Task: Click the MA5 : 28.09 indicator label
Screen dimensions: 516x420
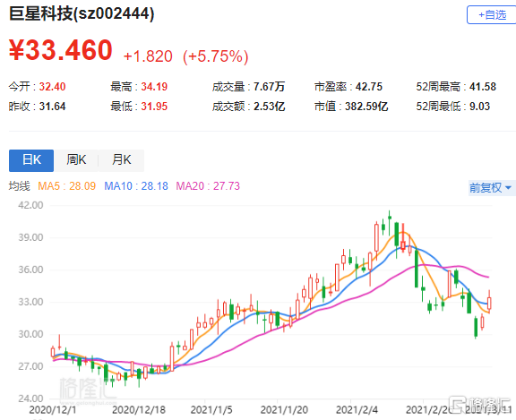Action: (x=67, y=186)
